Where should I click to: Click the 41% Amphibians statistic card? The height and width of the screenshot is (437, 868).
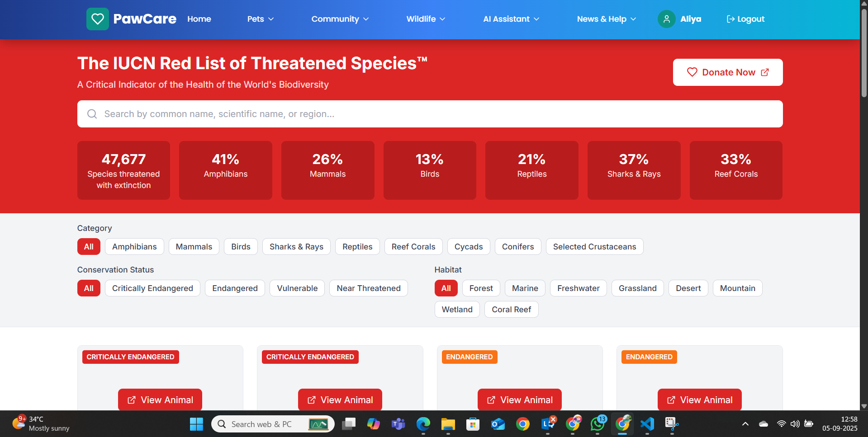[226, 170]
